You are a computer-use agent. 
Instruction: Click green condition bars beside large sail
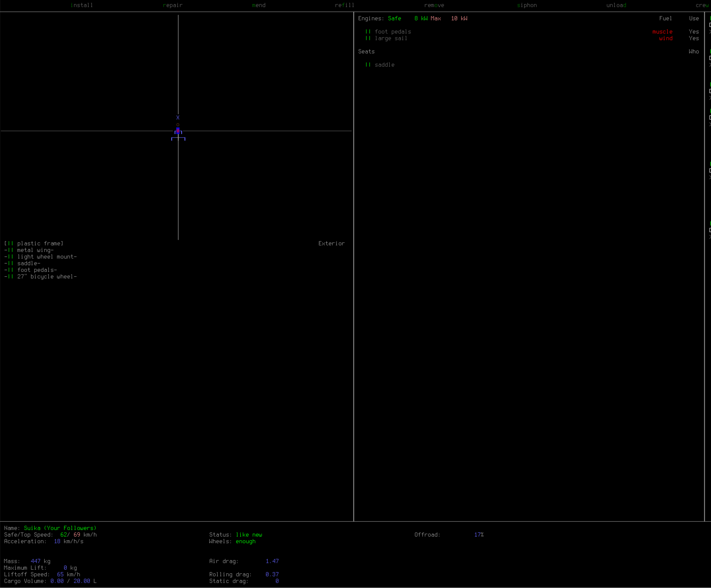[368, 38]
